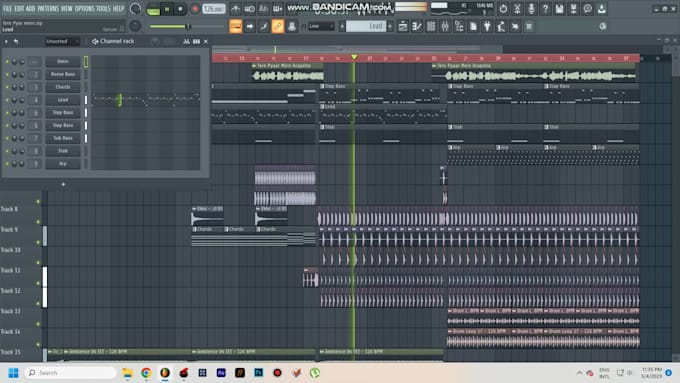The width and height of the screenshot is (680, 383).
Task: Click the scissors audio editor icon
Action: [x=517, y=9]
